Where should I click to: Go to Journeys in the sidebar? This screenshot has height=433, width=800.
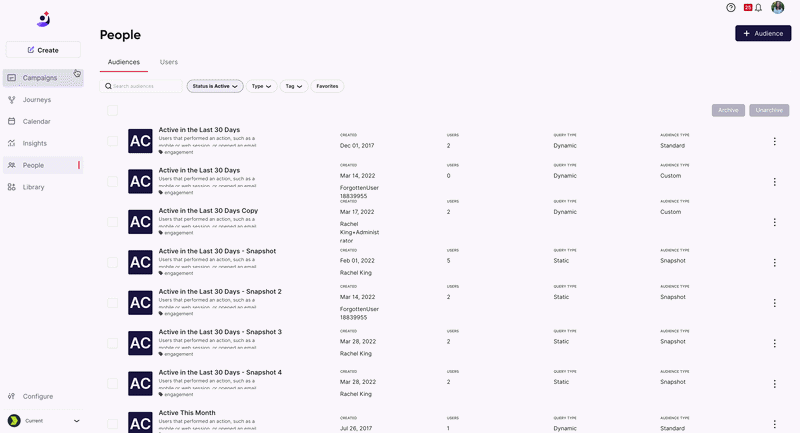pyautogui.click(x=43, y=99)
